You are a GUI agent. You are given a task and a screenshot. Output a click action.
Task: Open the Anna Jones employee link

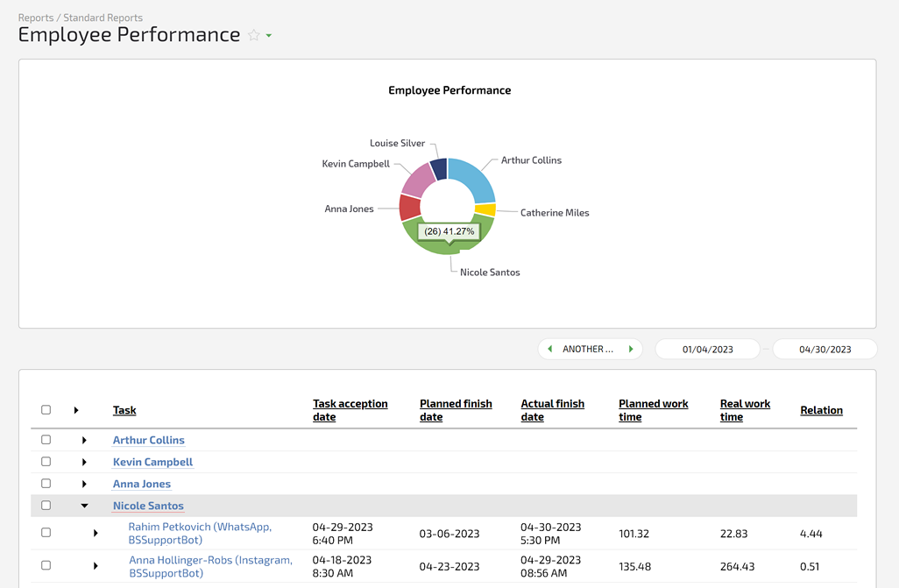pos(141,484)
